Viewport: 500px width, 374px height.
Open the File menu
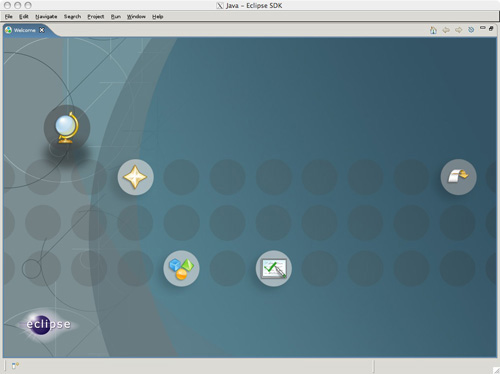[9, 16]
